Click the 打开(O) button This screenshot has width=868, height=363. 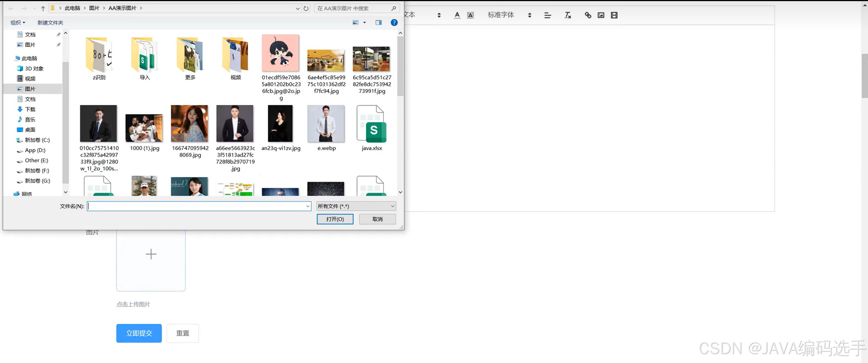click(335, 219)
